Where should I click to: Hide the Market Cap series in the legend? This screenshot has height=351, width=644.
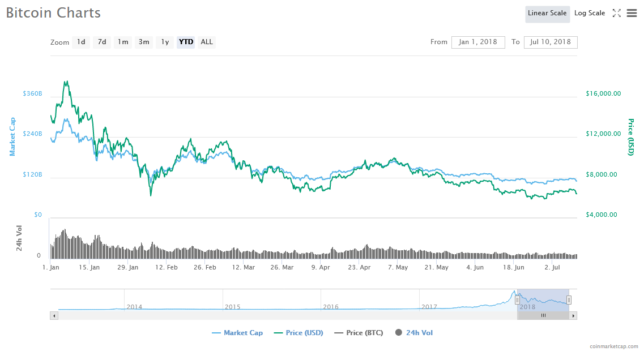237,332
